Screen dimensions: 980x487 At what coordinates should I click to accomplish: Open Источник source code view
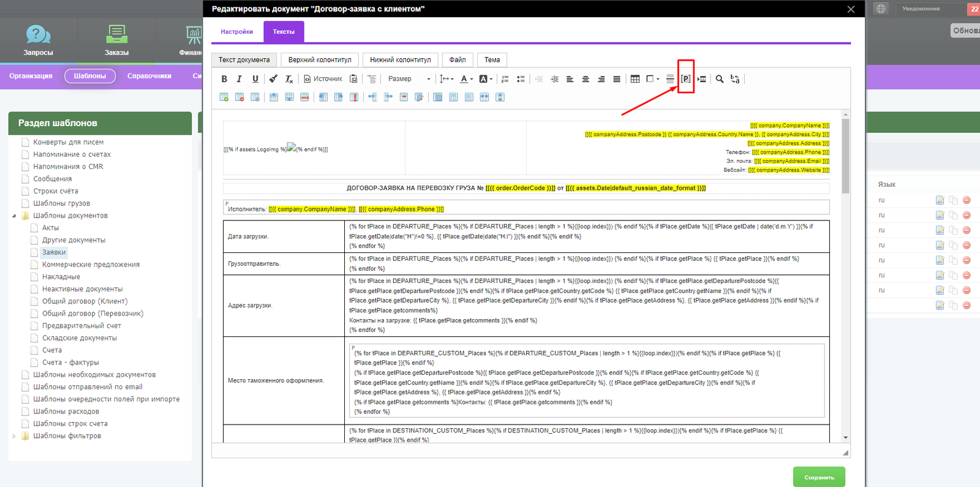(323, 79)
